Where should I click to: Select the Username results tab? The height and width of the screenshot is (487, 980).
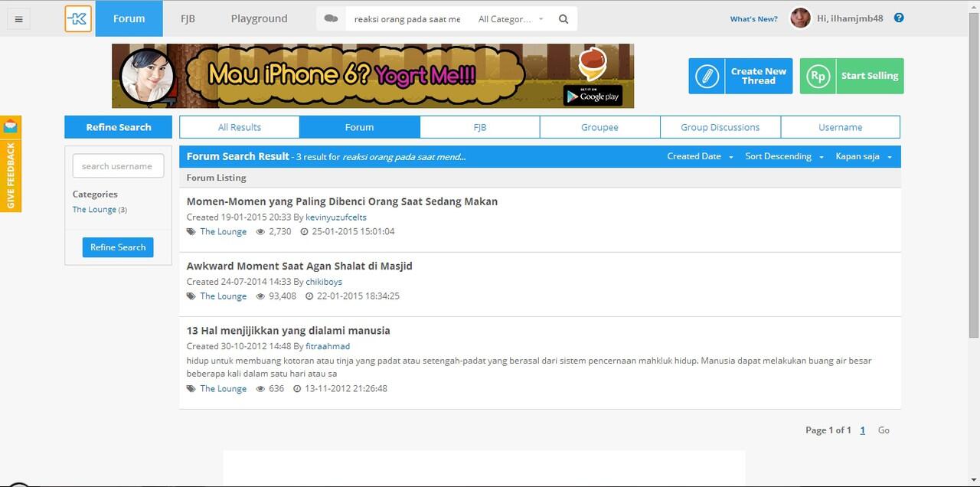(840, 127)
